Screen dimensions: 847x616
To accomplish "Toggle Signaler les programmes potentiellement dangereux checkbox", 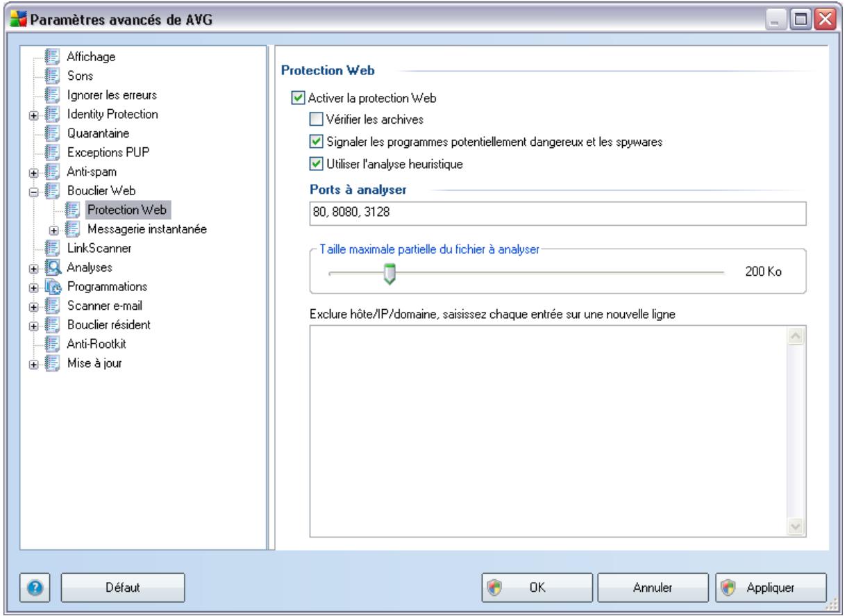I will click(316, 142).
